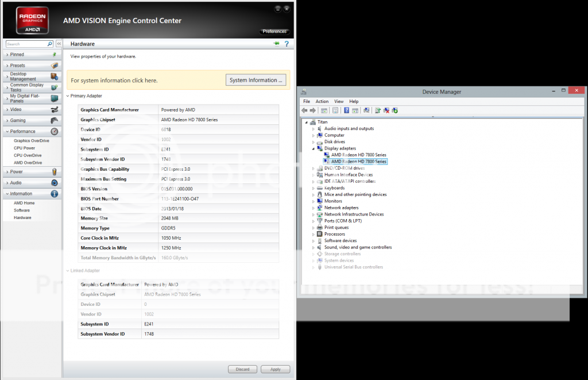Click the Apply button
The height and width of the screenshot is (380, 588).
[x=276, y=370]
